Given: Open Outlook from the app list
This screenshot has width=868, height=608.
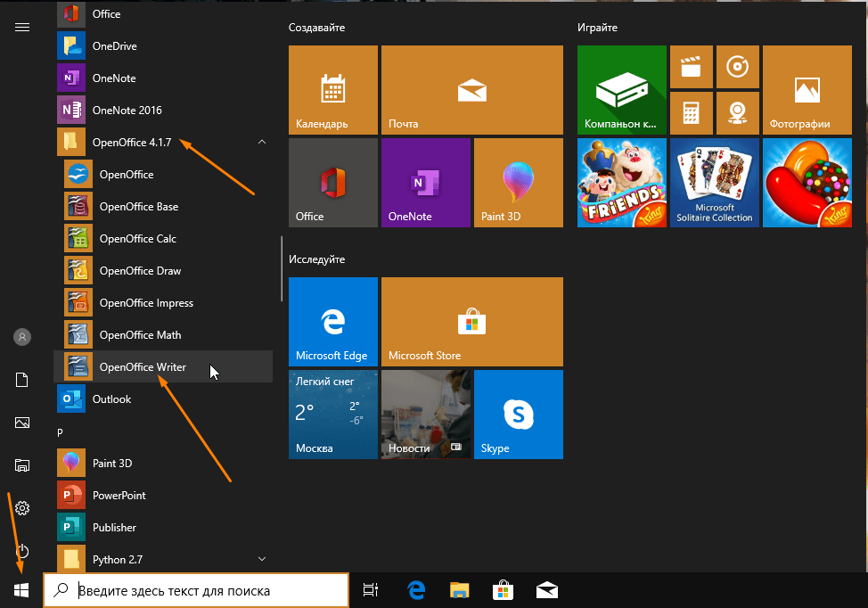Looking at the screenshot, I should (163, 398).
